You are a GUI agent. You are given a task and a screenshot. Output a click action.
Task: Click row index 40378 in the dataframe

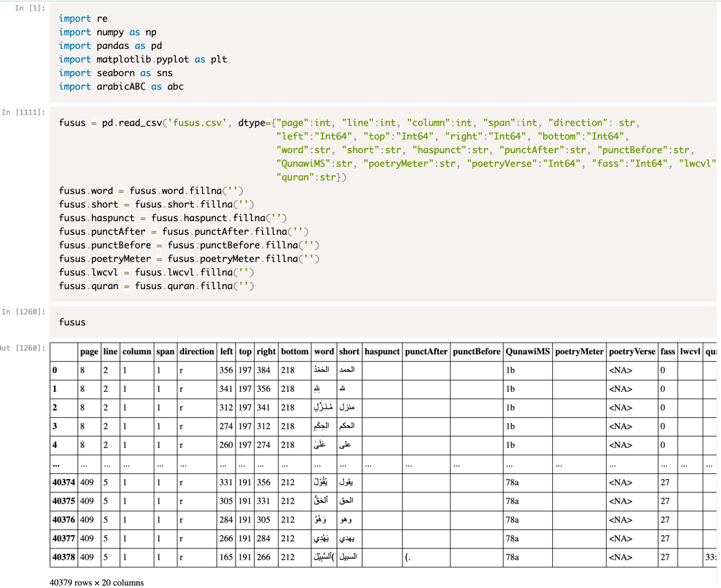click(63, 557)
